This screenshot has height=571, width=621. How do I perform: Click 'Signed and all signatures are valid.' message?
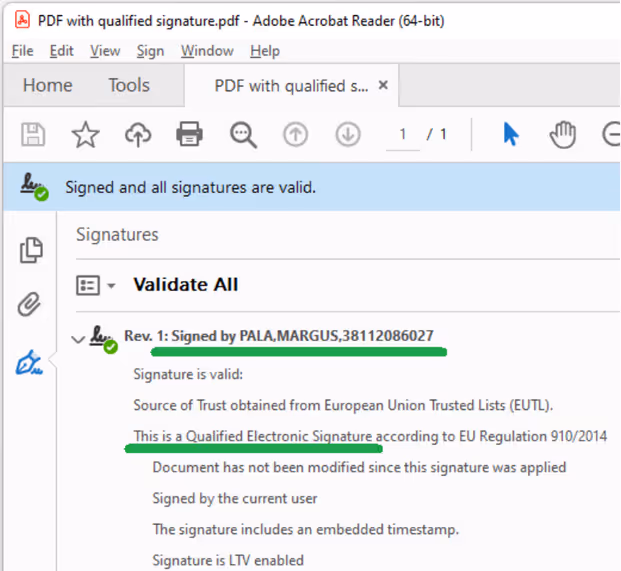(190, 187)
